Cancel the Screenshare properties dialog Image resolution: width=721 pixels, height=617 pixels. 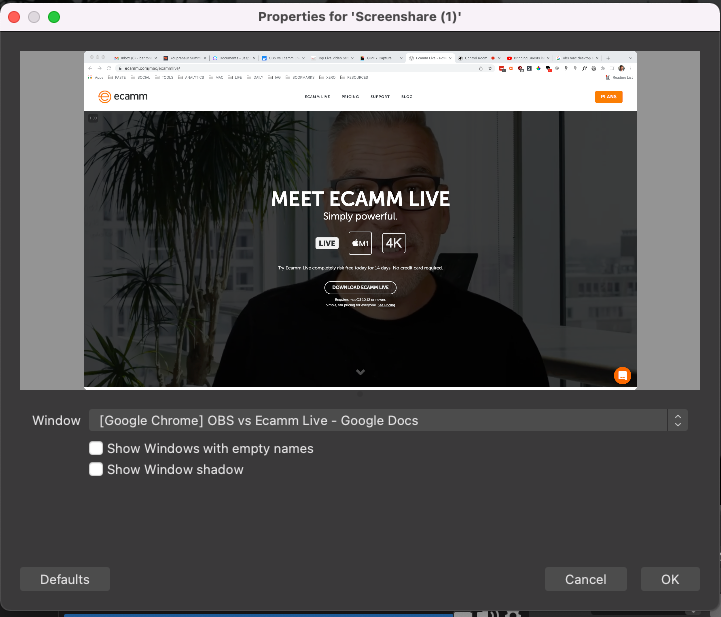click(585, 579)
